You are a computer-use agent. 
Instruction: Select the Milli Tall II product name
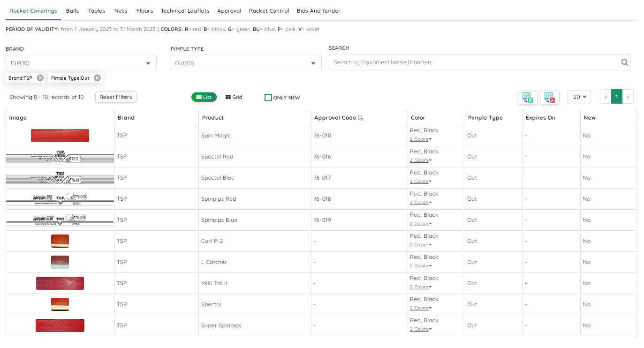[x=214, y=283]
